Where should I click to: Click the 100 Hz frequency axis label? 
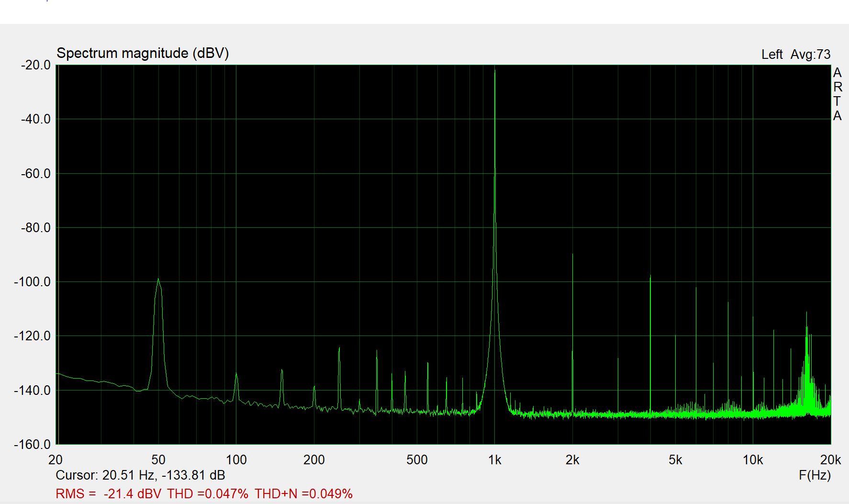236,460
